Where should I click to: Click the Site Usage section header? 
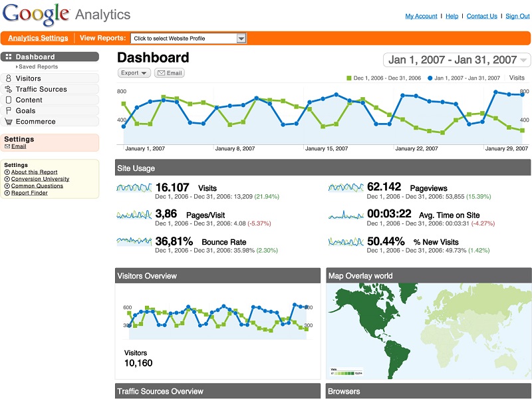(323, 168)
